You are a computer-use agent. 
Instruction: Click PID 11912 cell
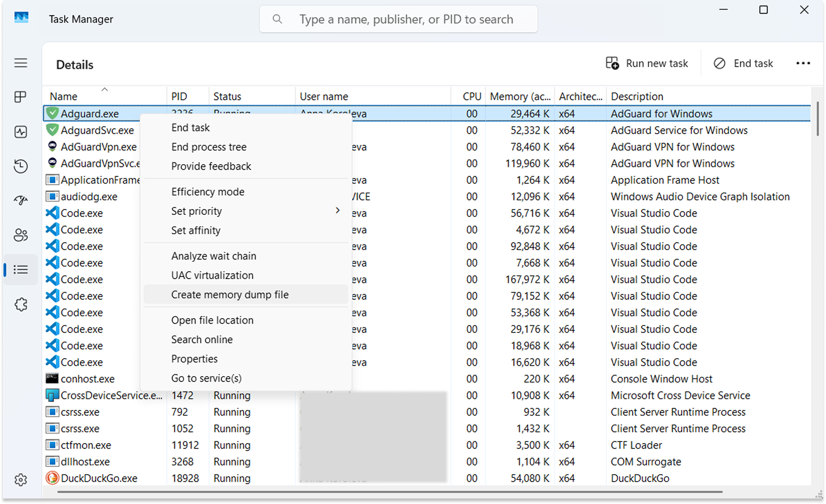click(x=185, y=445)
